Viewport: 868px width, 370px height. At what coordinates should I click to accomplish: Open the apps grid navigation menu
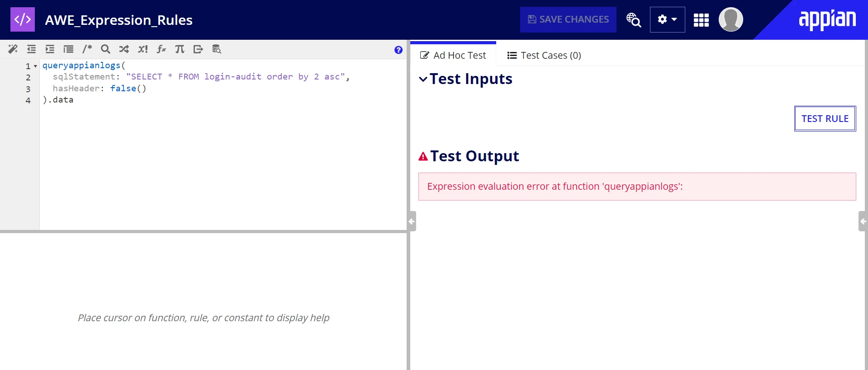point(701,20)
